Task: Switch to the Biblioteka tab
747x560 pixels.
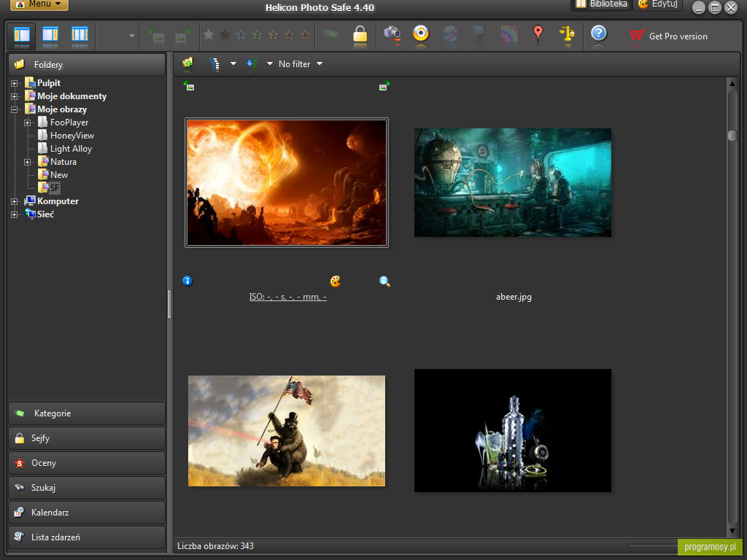Action: (x=601, y=4)
